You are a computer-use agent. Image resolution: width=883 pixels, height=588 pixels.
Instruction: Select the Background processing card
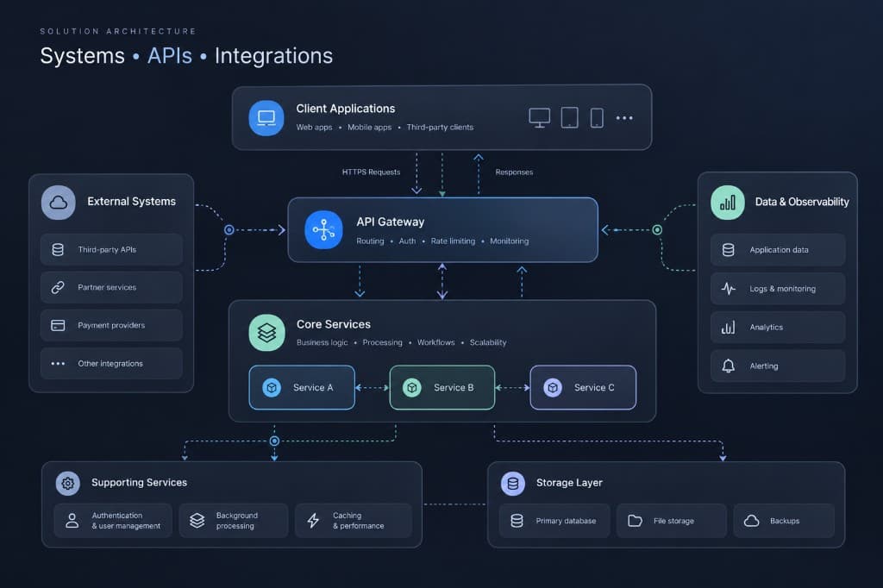pos(234,521)
